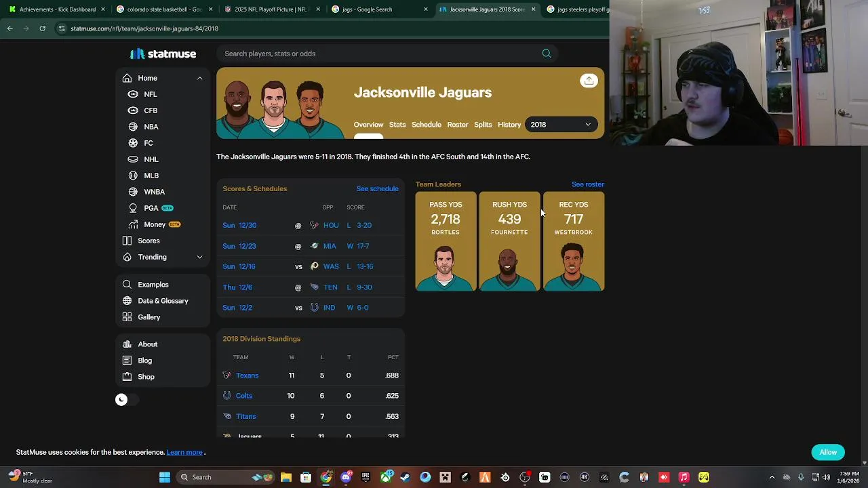Image resolution: width=868 pixels, height=488 pixels.
Task: Click the See roster link
Action: (x=587, y=184)
